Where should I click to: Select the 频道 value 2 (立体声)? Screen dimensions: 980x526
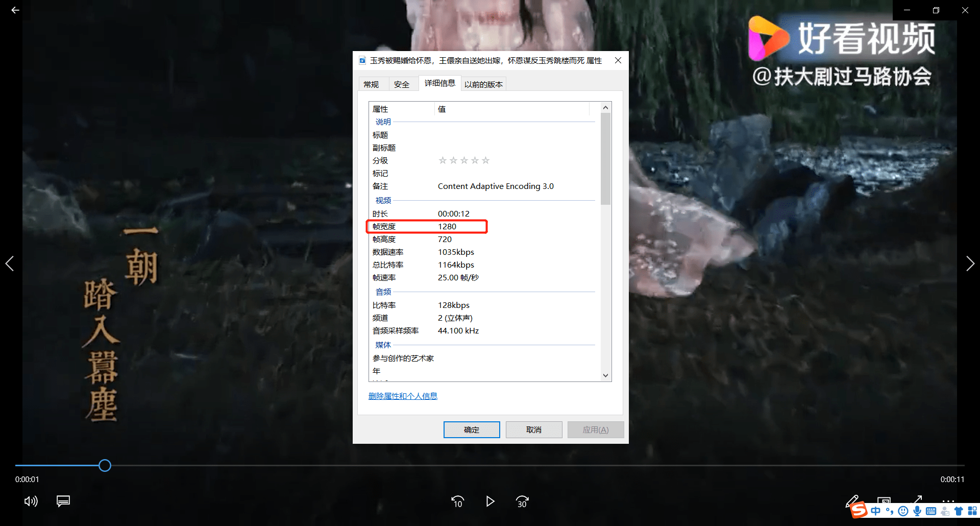(x=455, y=318)
